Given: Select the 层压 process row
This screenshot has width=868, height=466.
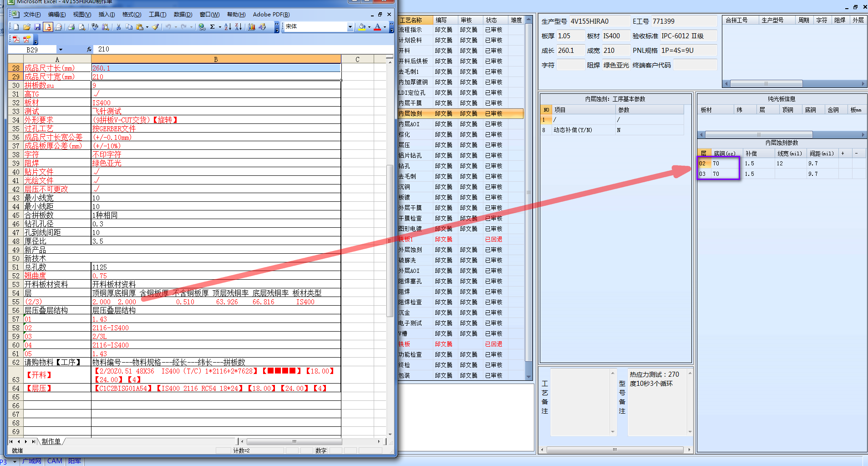Looking at the screenshot, I should [x=461, y=145].
